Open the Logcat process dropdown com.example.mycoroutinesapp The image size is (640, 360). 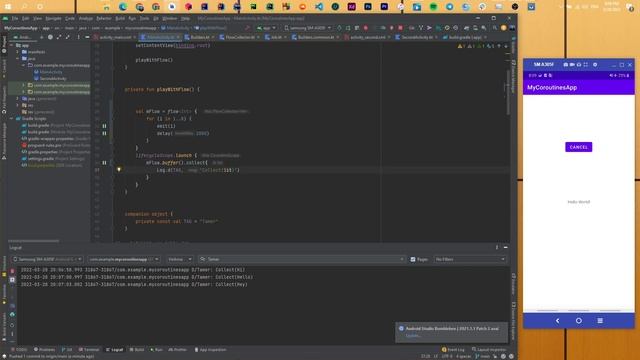(124, 259)
